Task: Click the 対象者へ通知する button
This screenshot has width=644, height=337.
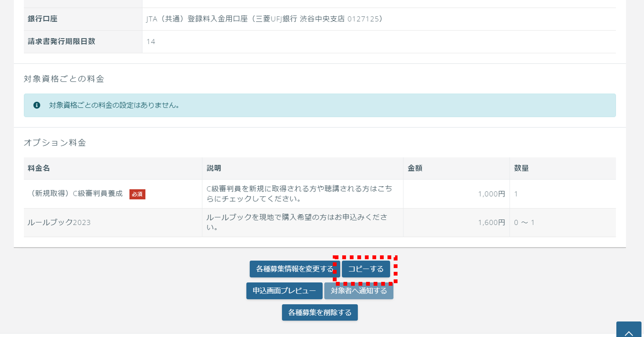Action: click(x=359, y=291)
